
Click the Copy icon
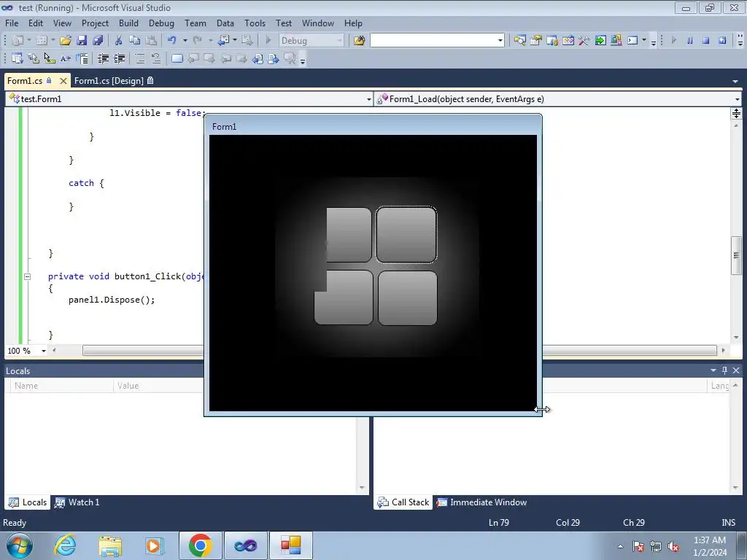(135, 41)
